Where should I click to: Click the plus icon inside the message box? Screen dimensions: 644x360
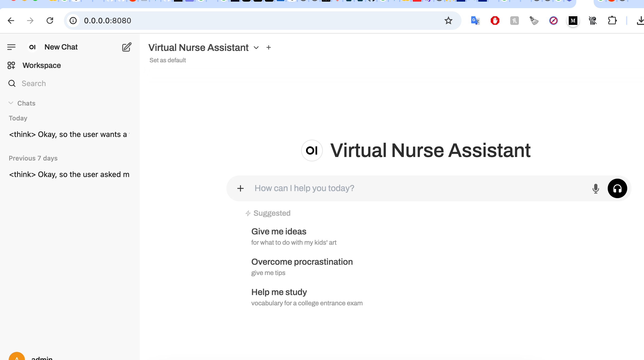240,188
